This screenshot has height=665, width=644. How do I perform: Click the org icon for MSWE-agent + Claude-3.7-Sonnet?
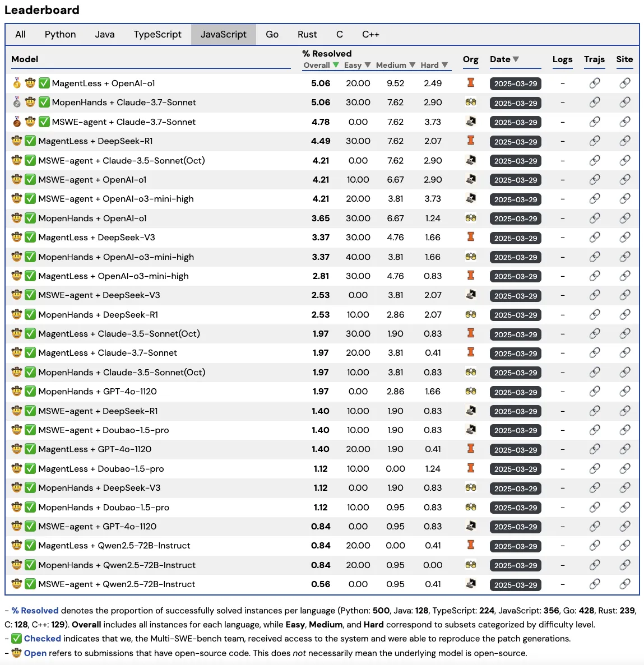(471, 122)
